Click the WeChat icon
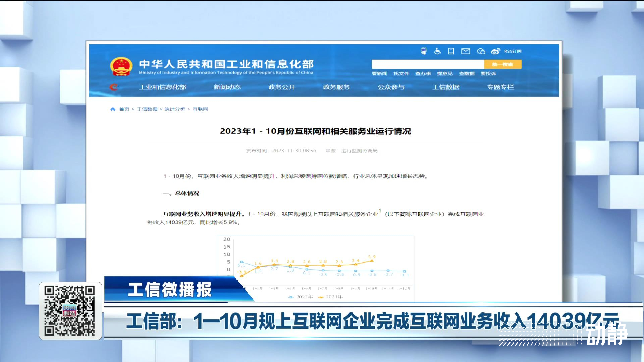 point(481,51)
